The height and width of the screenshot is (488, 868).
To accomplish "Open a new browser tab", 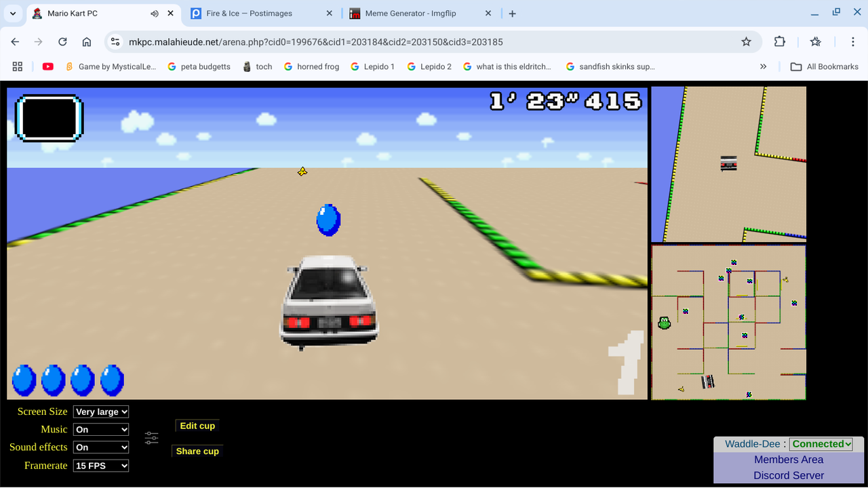I will 513,14.
